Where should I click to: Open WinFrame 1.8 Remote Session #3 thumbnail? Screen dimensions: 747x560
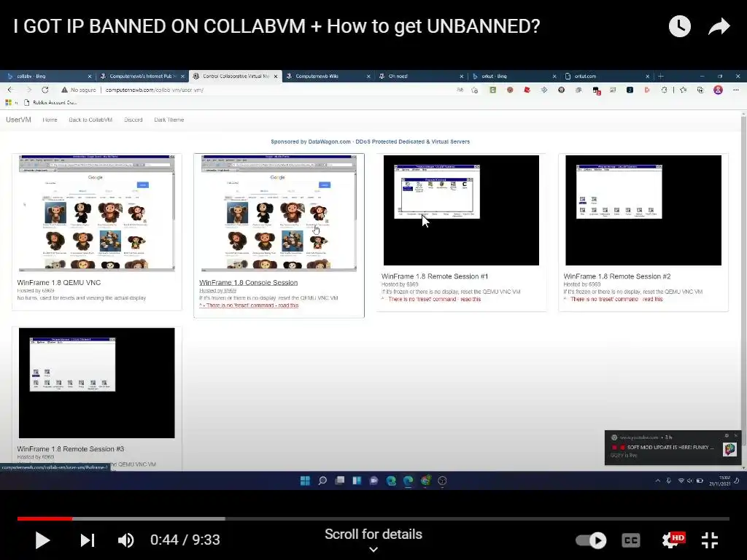click(x=97, y=383)
